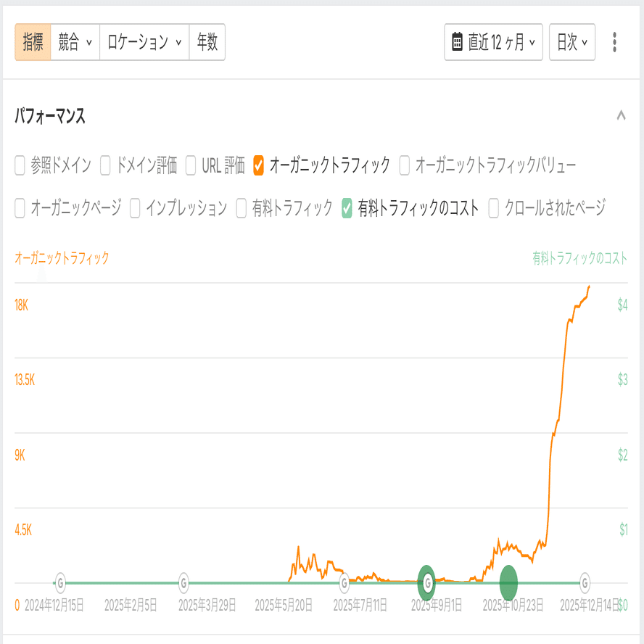Click the calendar icon in the date range button

pyautogui.click(x=457, y=42)
